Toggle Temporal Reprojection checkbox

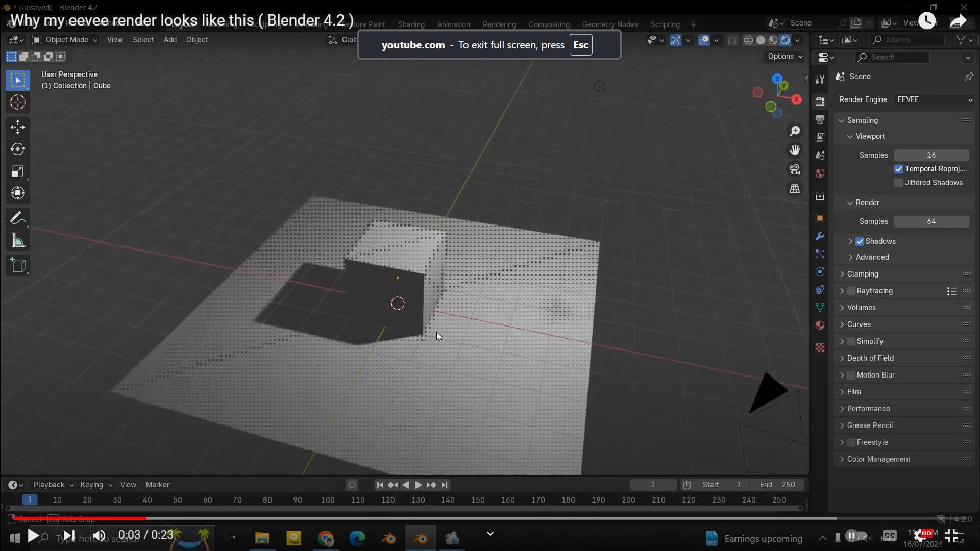(x=898, y=168)
